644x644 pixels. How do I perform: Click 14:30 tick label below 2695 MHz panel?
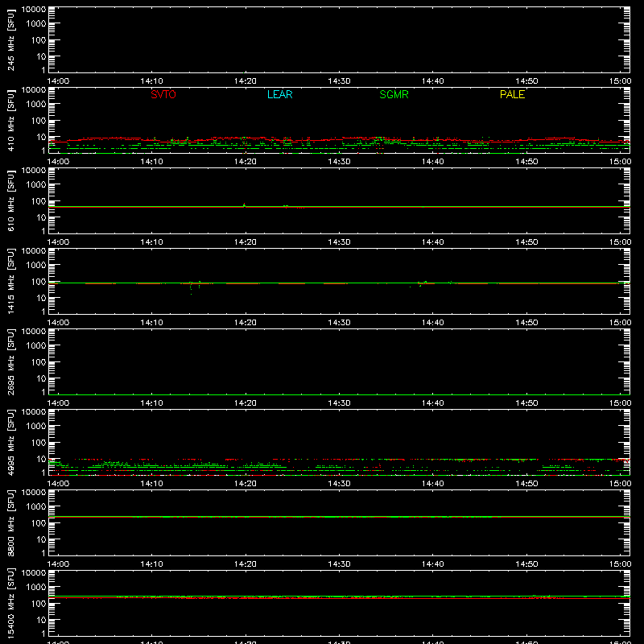339,403
